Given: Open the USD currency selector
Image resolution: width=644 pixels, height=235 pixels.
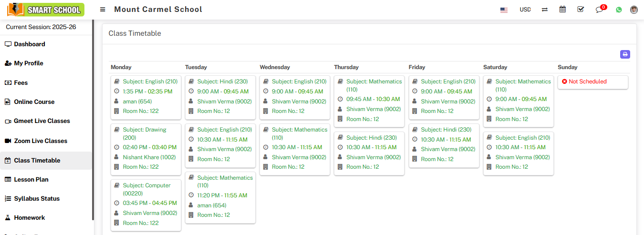Looking at the screenshot, I should (x=525, y=10).
